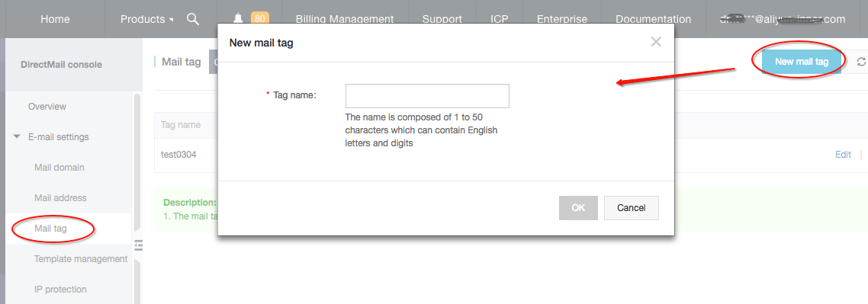Click the search magnifier icon in top bar

click(x=193, y=19)
